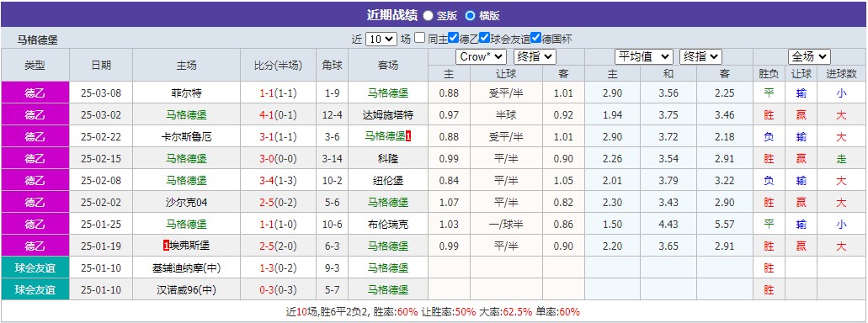The image size is (868, 323).
Task: Open the 全场 dropdown
Action: tap(809, 56)
